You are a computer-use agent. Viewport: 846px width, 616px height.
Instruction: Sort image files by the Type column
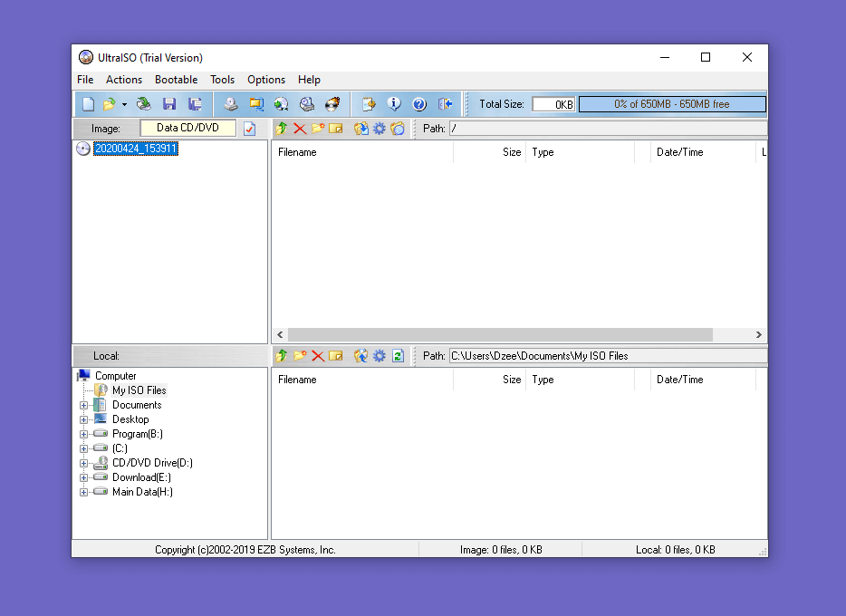pyautogui.click(x=580, y=152)
